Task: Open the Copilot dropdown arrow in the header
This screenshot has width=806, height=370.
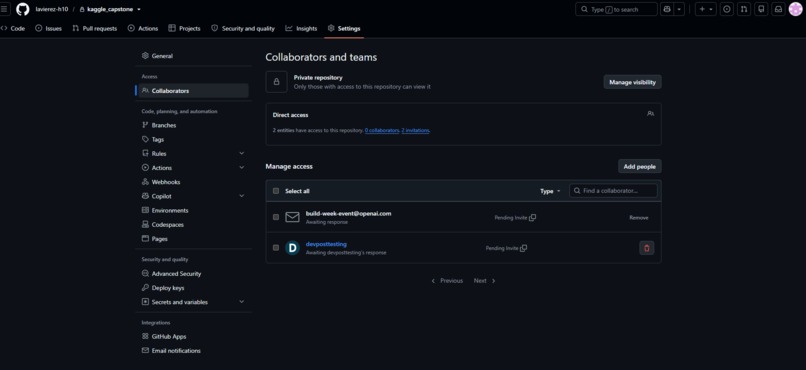Action: click(x=679, y=9)
